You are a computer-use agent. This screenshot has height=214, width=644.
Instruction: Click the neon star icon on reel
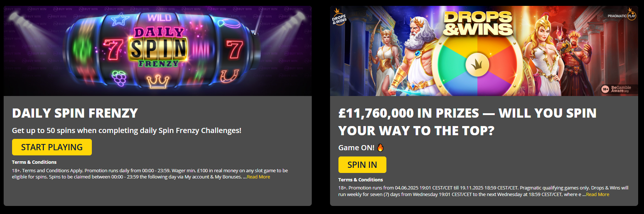tap(120, 19)
